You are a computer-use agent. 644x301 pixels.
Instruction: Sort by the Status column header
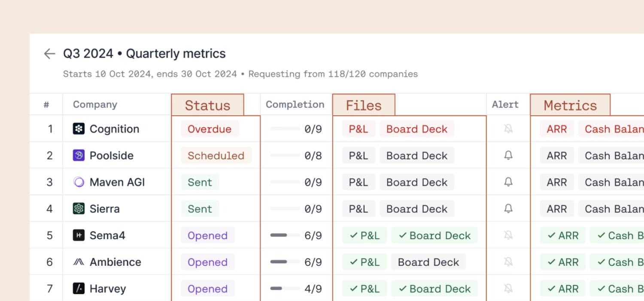(x=207, y=105)
